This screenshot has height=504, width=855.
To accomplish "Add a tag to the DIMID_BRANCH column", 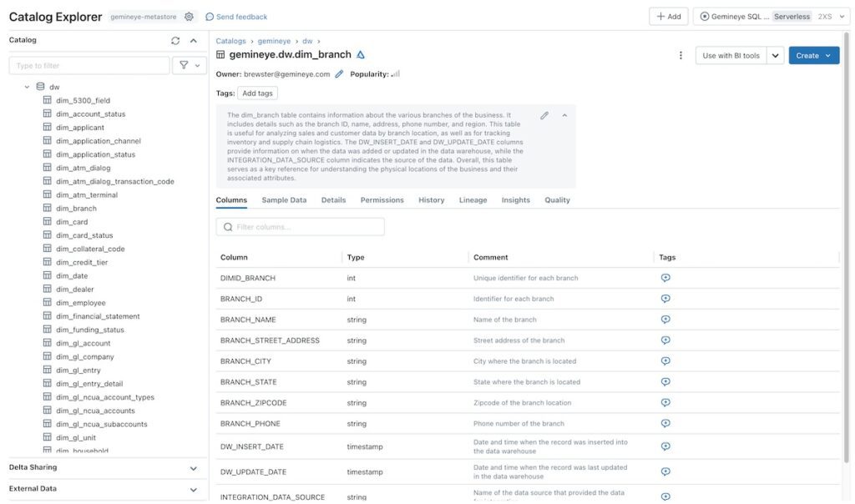I will (x=664, y=276).
